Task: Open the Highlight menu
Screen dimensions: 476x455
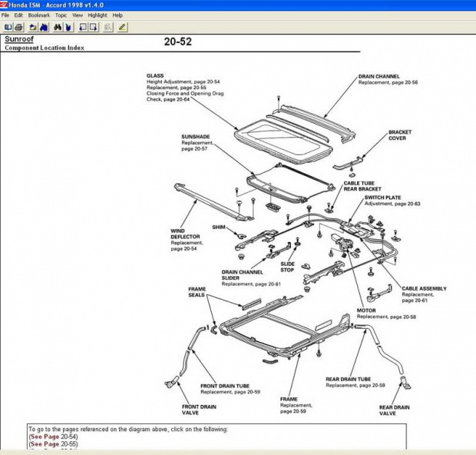Action: click(x=98, y=15)
